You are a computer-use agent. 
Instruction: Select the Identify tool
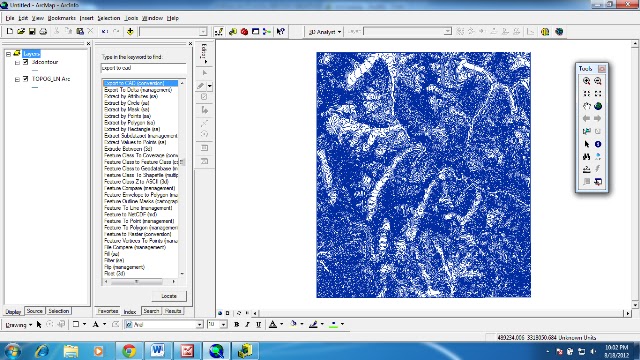point(598,144)
